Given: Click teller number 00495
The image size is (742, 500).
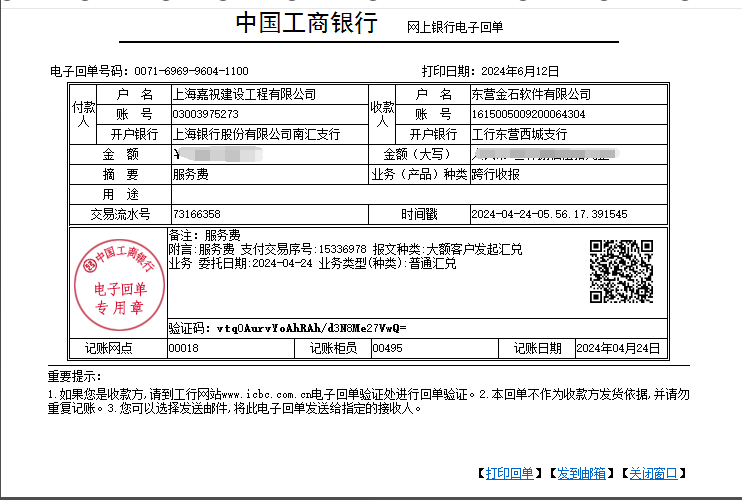Looking at the screenshot, I should [x=387, y=348].
